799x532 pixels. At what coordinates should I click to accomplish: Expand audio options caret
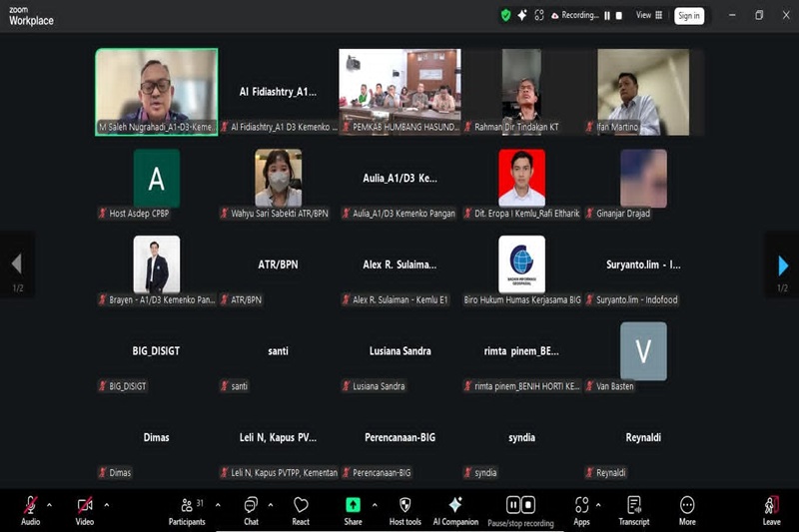(50, 504)
